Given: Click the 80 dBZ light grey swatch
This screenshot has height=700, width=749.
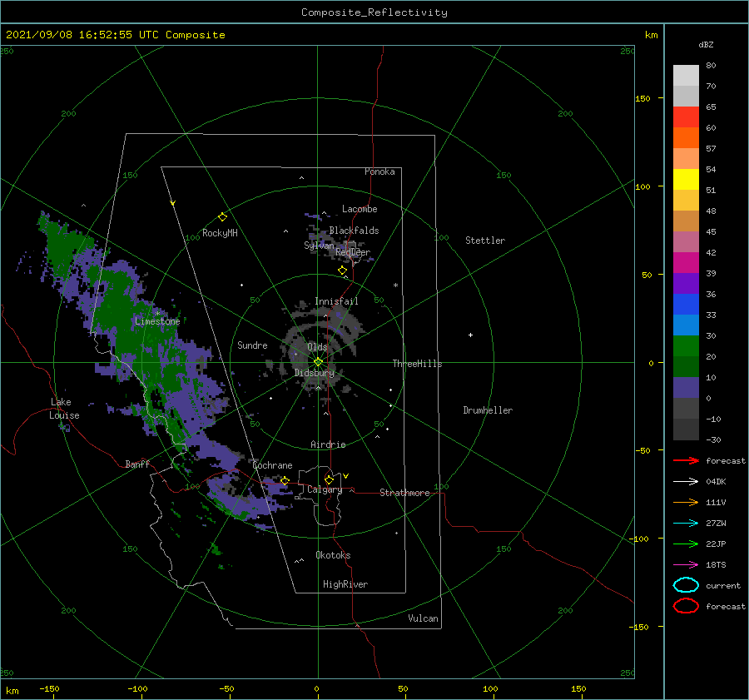Looking at the screenshot, I should point(686,75).
